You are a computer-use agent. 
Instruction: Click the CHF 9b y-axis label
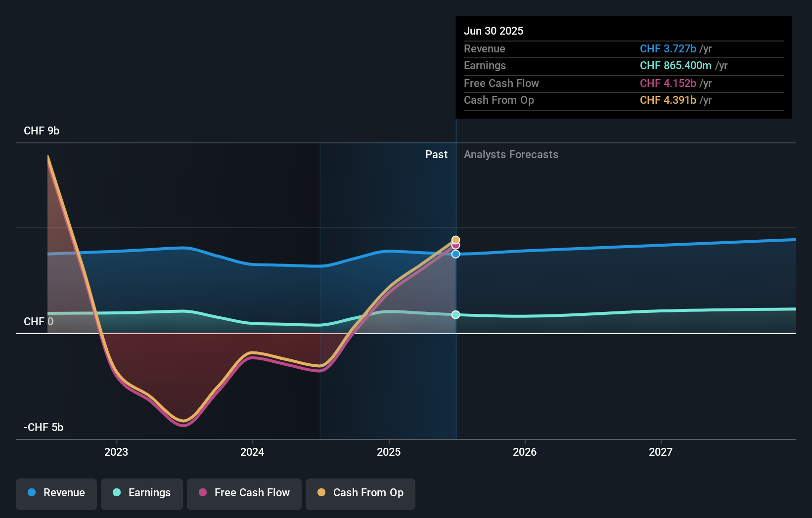42,131
